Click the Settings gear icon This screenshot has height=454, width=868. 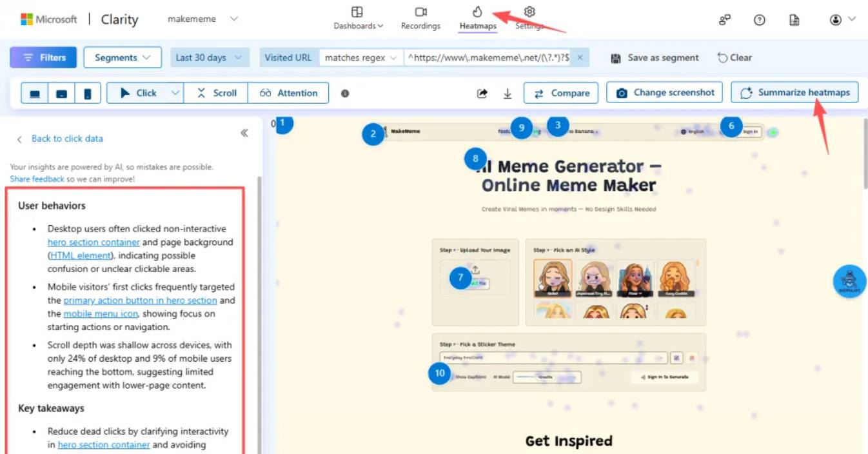[530, 12]
